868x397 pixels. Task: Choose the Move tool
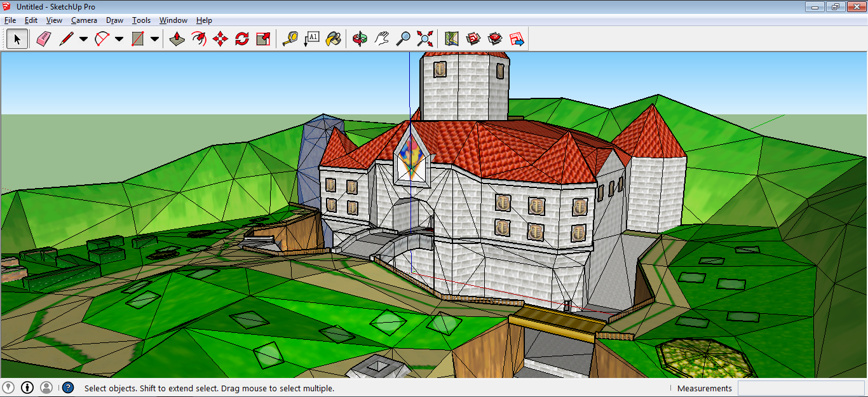coord(220,39)
